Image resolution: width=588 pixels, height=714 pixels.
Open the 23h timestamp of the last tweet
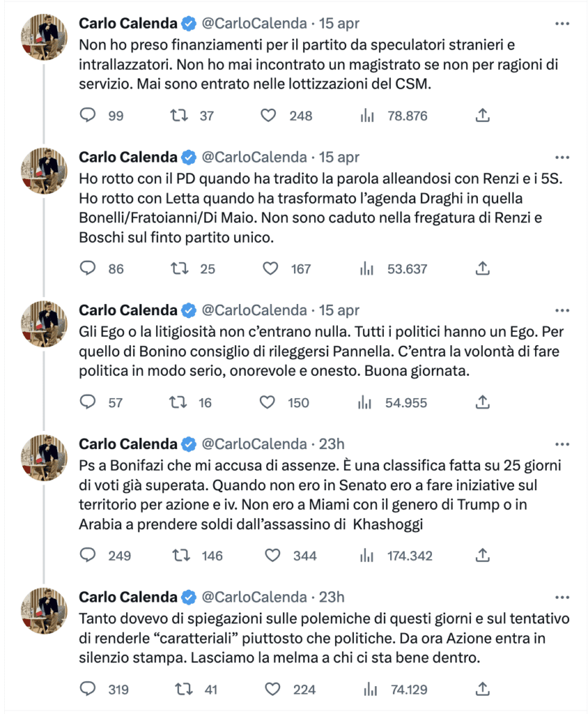tap(332, 598)
